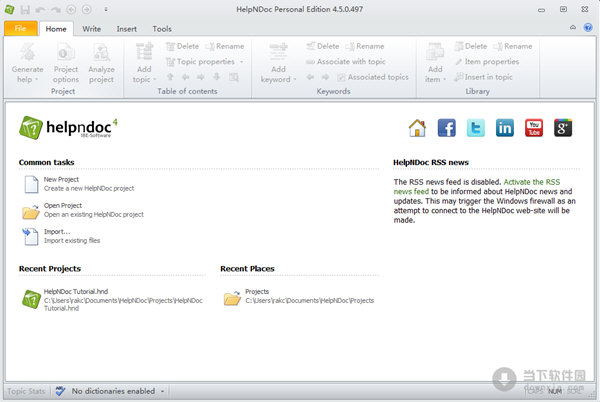Click Analyze project icon
This screenshot has height=402, width=600.
coord(101,63)
